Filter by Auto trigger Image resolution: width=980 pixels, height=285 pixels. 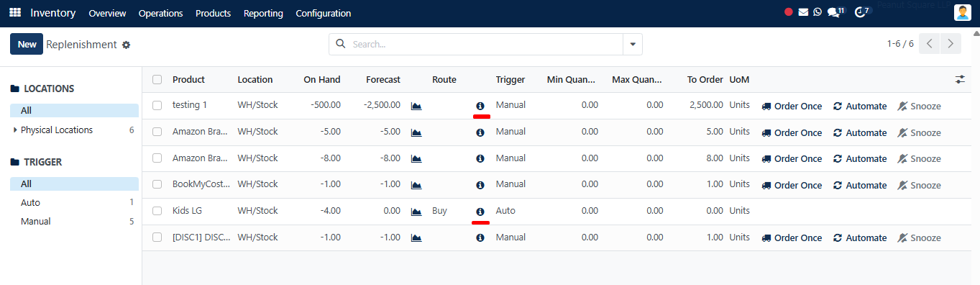(x=74, y=202)
